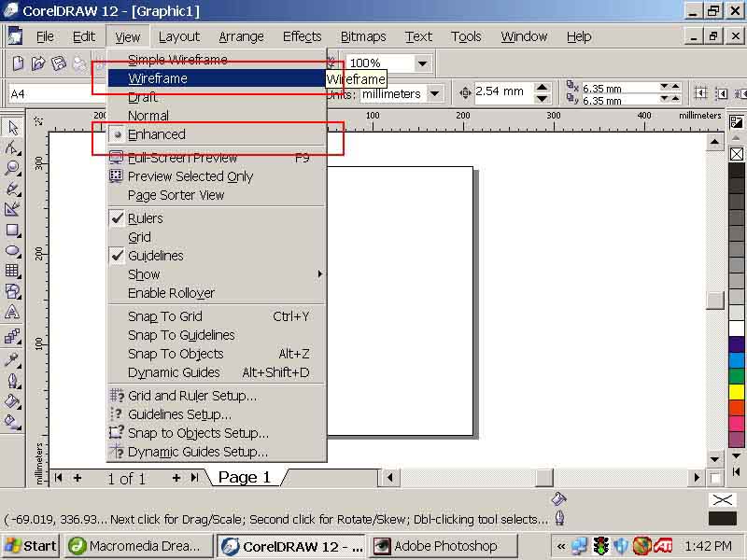Select the Graph Paper tool
Viewport: 747px width, 560px height.
click(12, 271)
